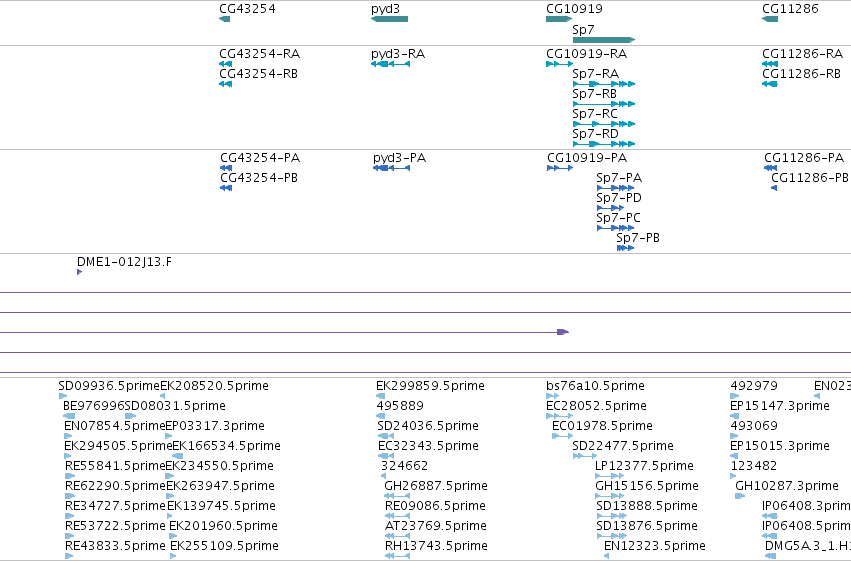851x561 pixels.
Task: Select EST SD09936.5prime
Action: (x=62, y=396)
